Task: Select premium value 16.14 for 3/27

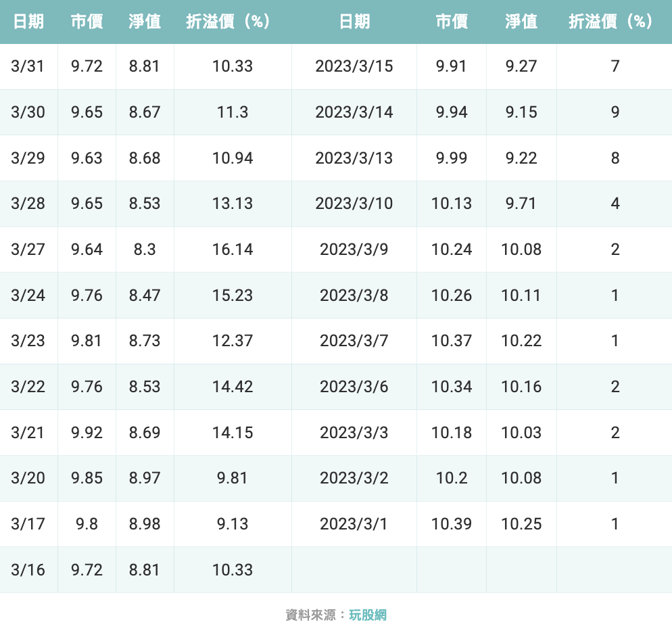Action: (233, 250)
